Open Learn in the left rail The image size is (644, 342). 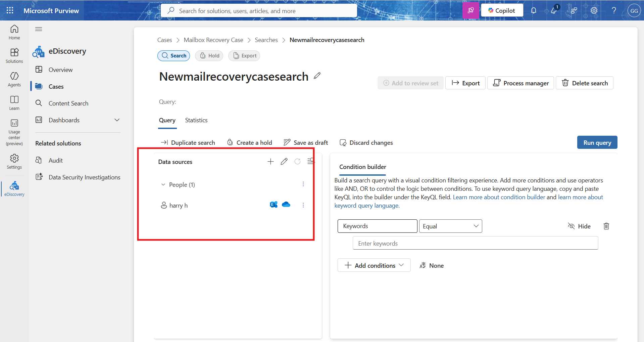pos(14,103)
